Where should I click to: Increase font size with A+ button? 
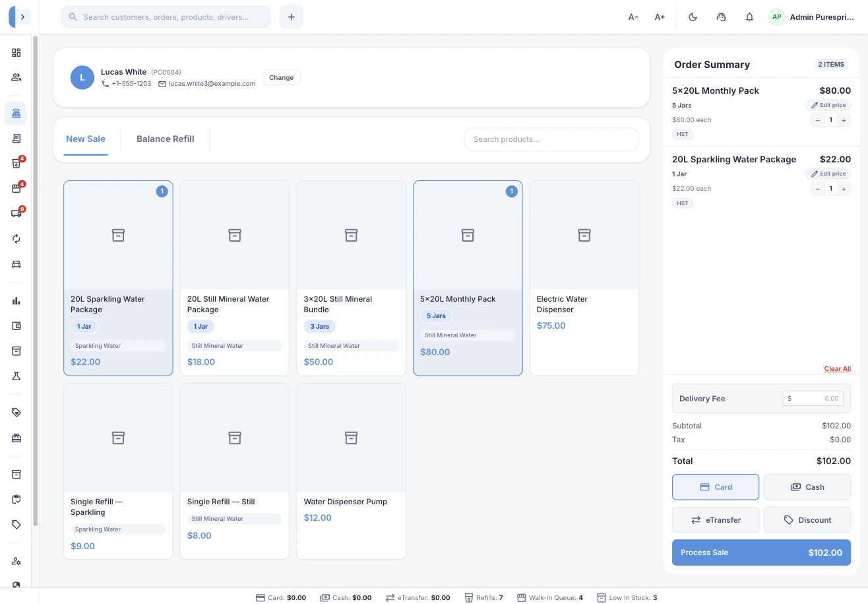pos(660,17)
